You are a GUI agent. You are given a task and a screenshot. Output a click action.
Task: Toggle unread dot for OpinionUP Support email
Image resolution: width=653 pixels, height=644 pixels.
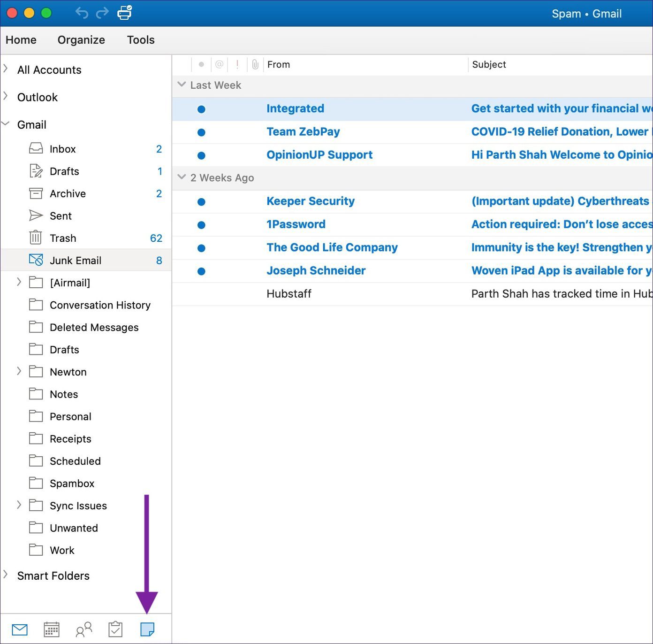tap(201, 155)
